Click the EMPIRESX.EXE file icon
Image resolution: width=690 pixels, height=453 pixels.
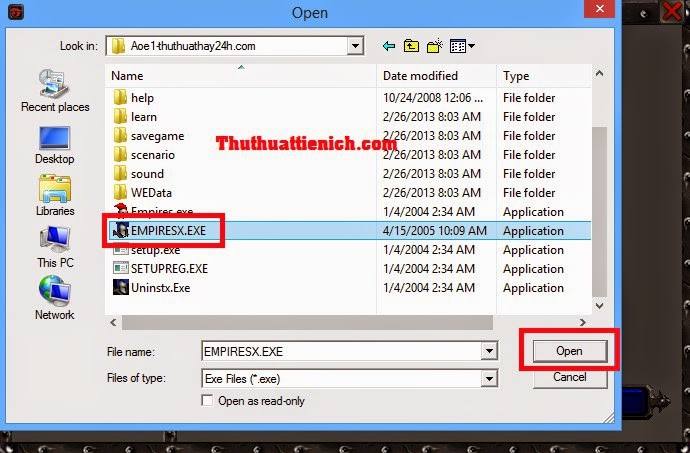(121, 230)
